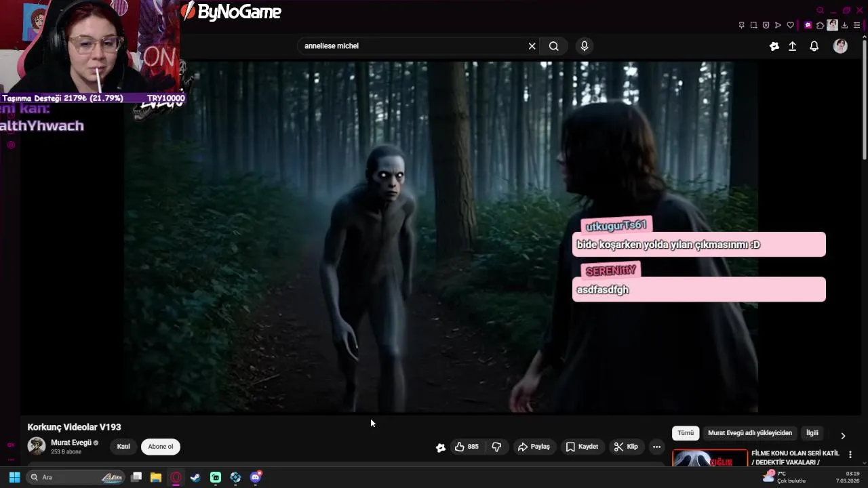868x488 pixels.
Task: Open Murat Evegü channel name link
Action: click(x=71, y=443)
